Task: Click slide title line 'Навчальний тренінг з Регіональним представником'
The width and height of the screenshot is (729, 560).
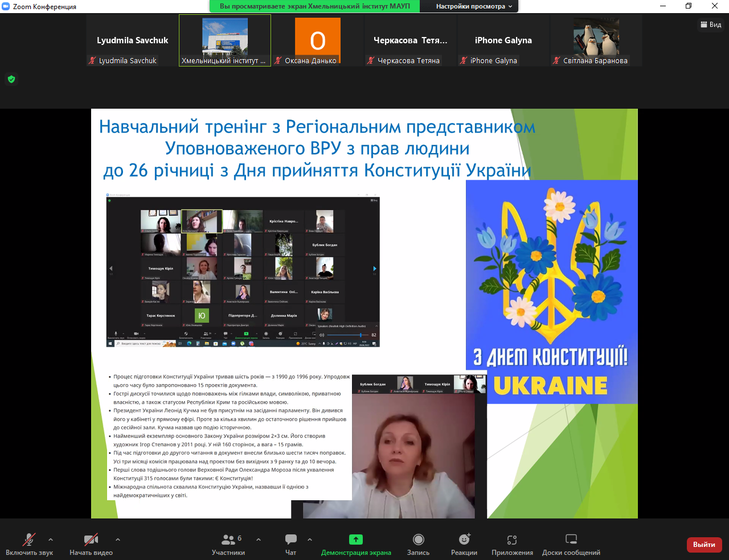Action: [x=317, y=126]
